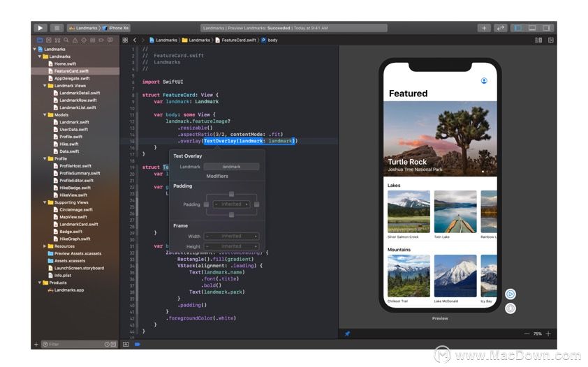The image size is (588, 367).
Task: Open the Issue navigator warning icon
Action: pyautogui.click(x=75, y=40)
